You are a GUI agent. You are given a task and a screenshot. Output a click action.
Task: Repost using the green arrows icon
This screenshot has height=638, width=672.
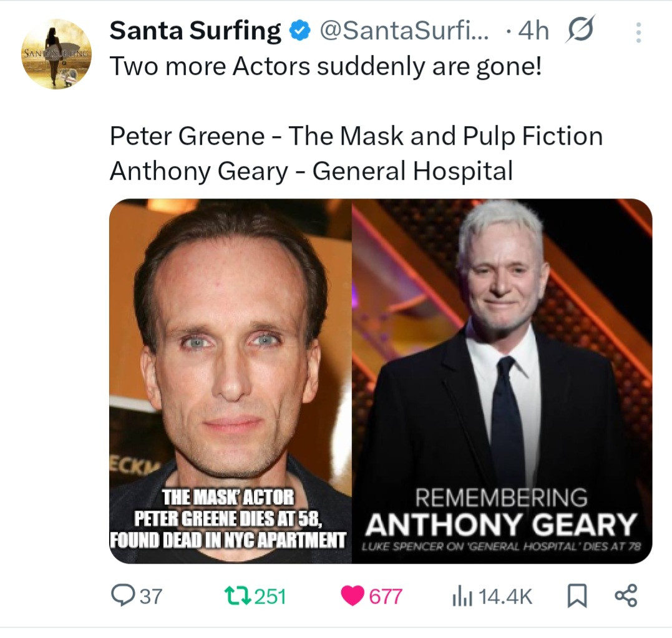click(238, 596)
